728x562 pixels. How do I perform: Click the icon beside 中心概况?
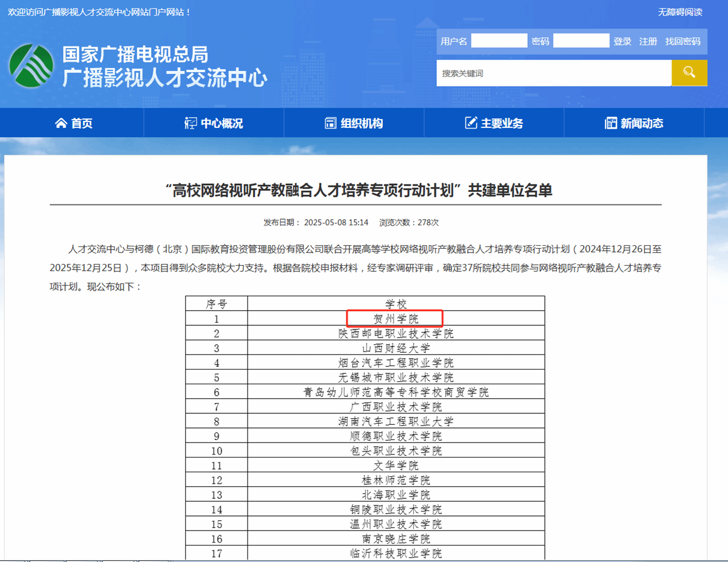click(190, 123)
